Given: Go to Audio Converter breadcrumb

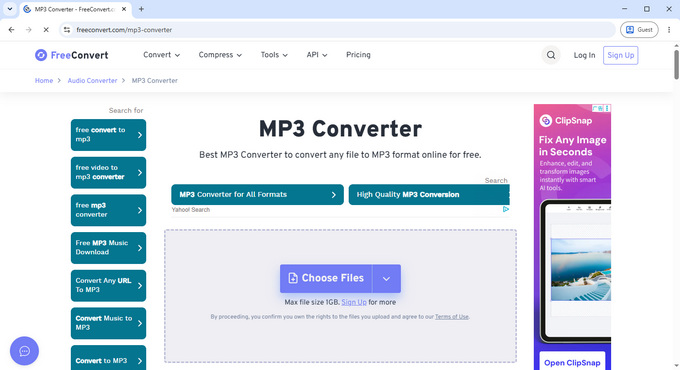Looking at the screenshot, I should tap(92, 80).
